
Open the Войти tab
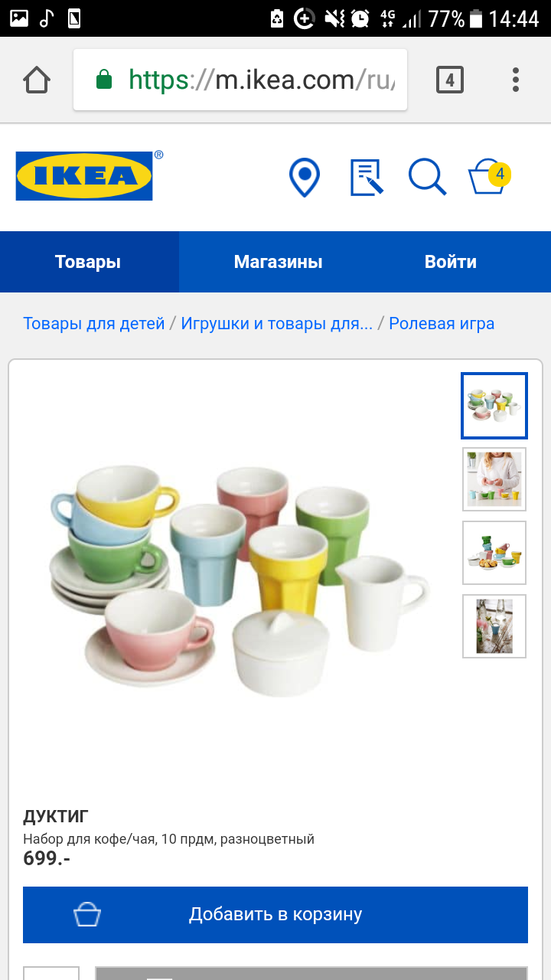coord(451,262)
